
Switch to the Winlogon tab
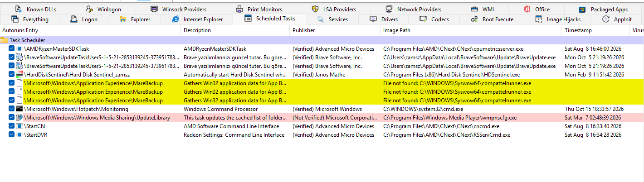tap(103, 9)
